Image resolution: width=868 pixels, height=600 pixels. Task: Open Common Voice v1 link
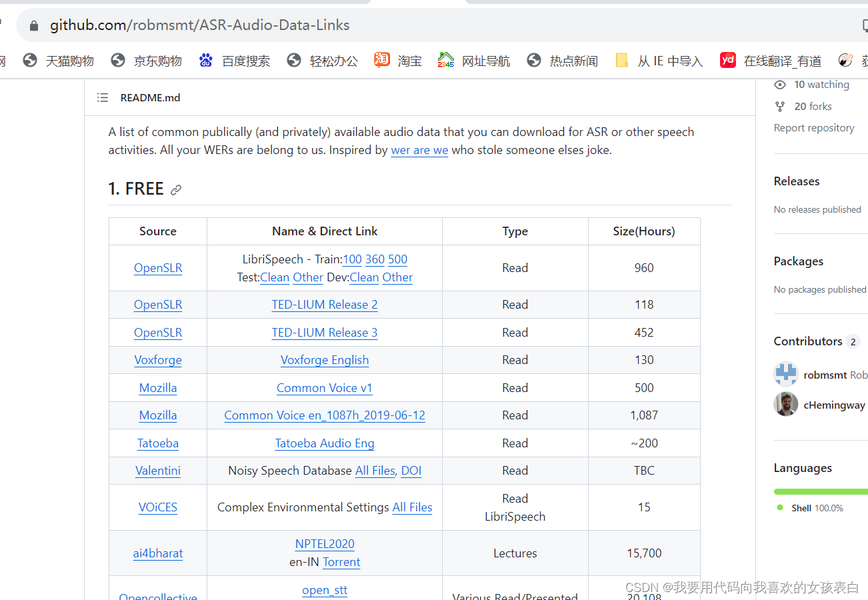[x=325, y=388]
